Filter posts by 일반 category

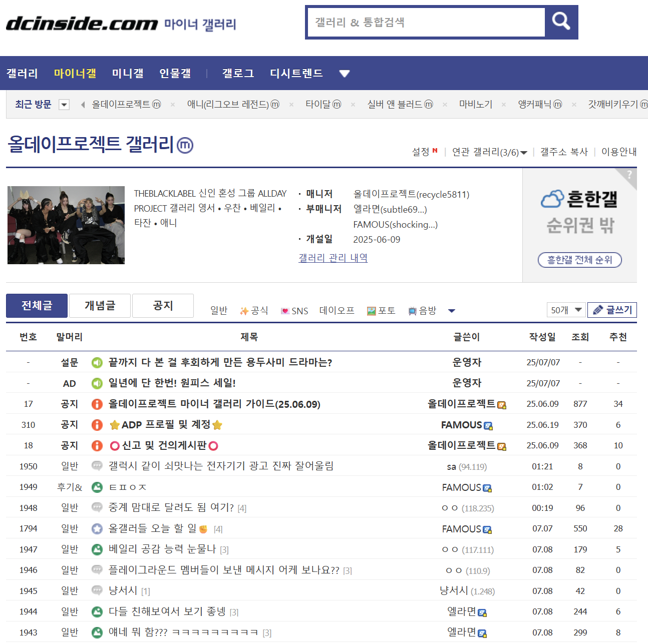[219, 311]
